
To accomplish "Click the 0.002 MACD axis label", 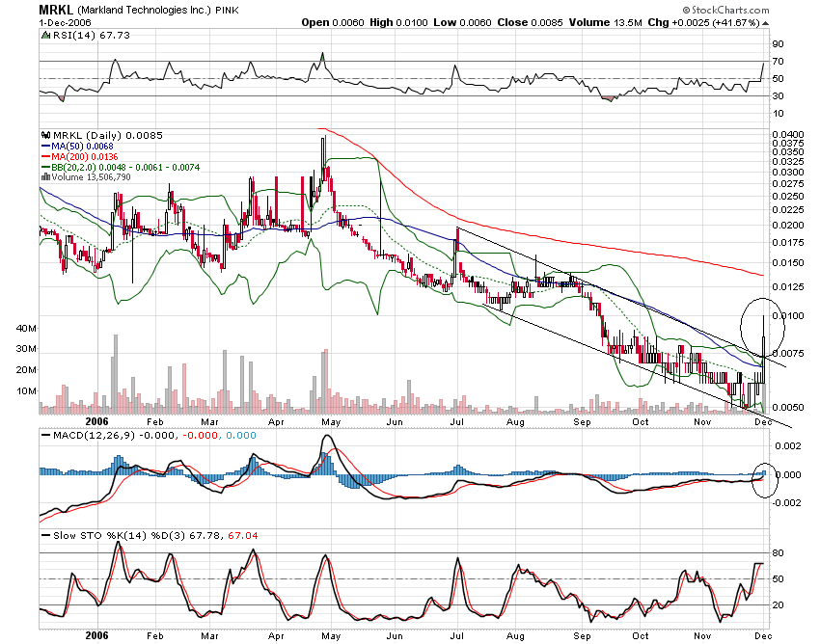I will coord(787,446).
